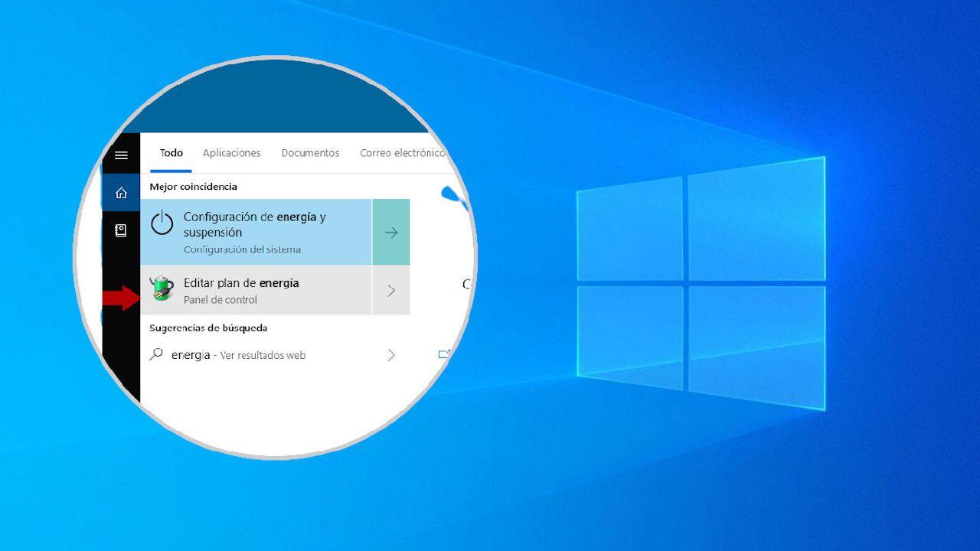980x551 pixels.
Task: Open the Correo electrónico tab
Action: pyautogui.click(x=403, y=153)
